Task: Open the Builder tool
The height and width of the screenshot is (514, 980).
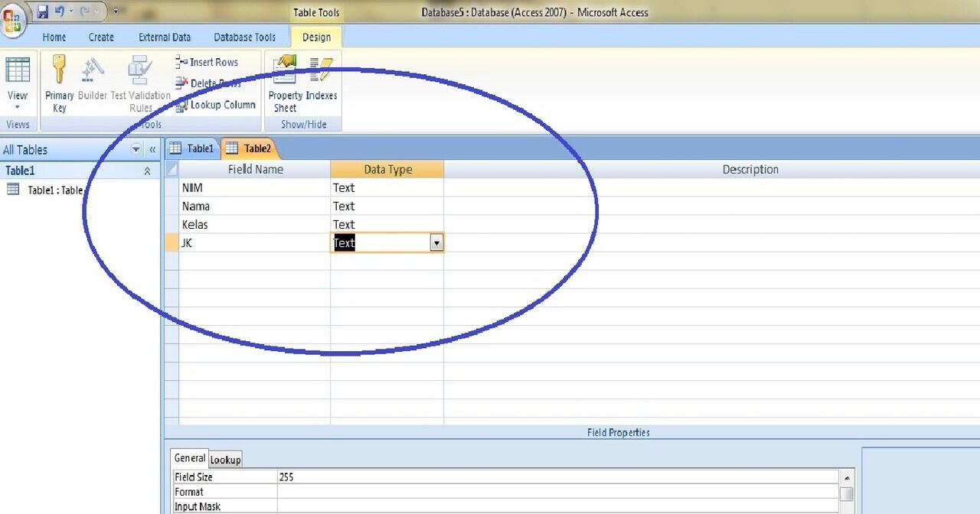Action: [93, 79]
